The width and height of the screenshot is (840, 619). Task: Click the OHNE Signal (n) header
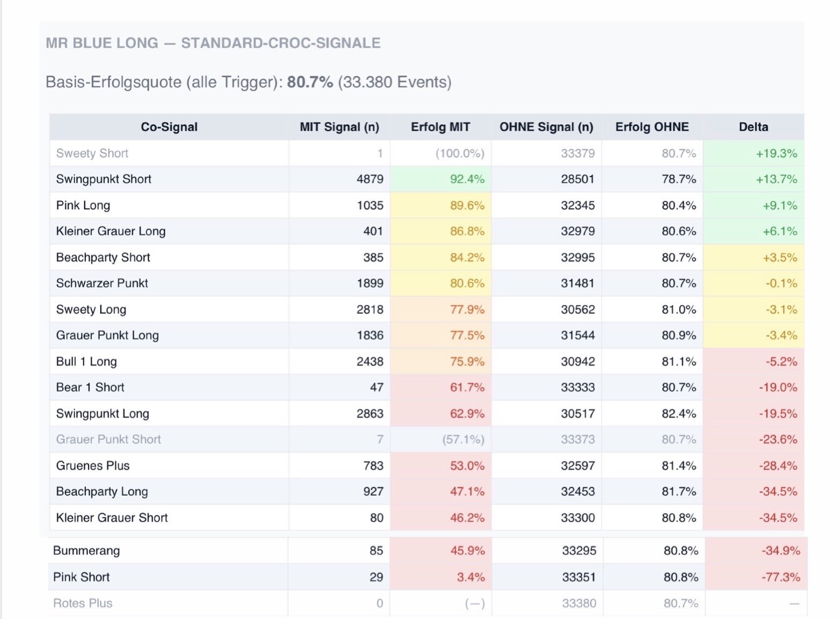pyautogui.click(x=546, y=127)
